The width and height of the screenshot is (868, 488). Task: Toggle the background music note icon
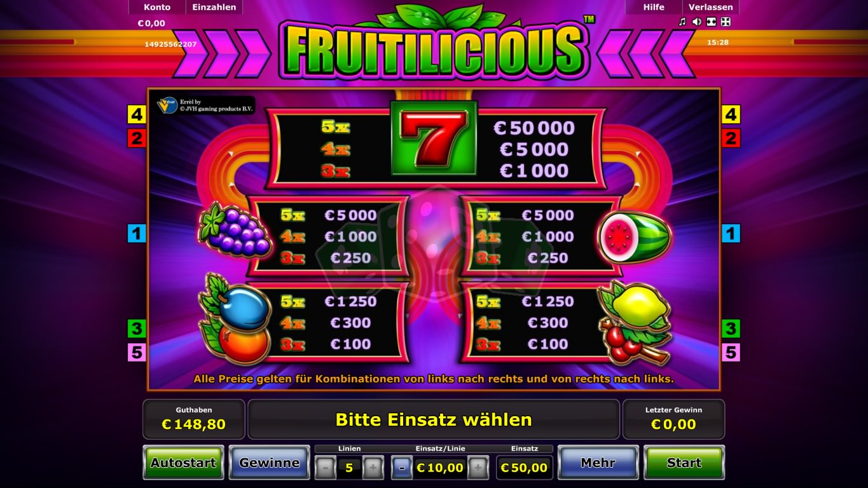point(682,22)
